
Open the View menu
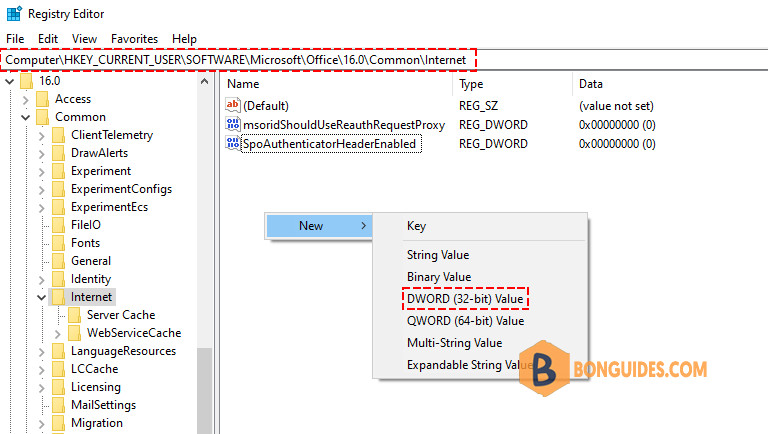coord(84,39)
